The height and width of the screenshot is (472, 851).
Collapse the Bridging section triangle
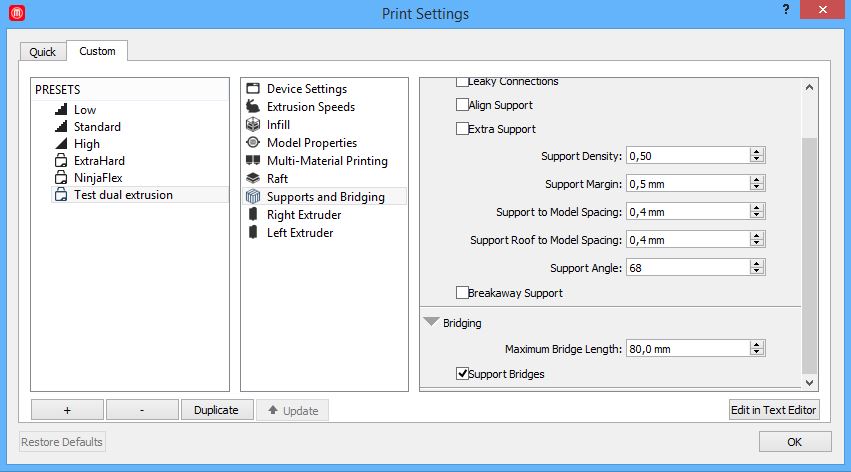click(x=431, y=323)
